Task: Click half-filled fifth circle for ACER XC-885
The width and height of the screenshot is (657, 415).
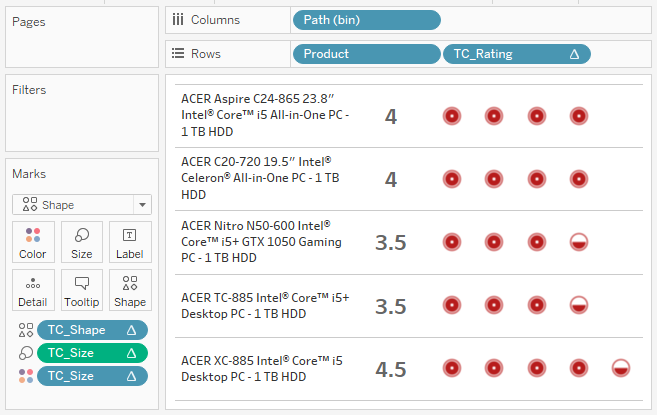Action: click(621, 368)
